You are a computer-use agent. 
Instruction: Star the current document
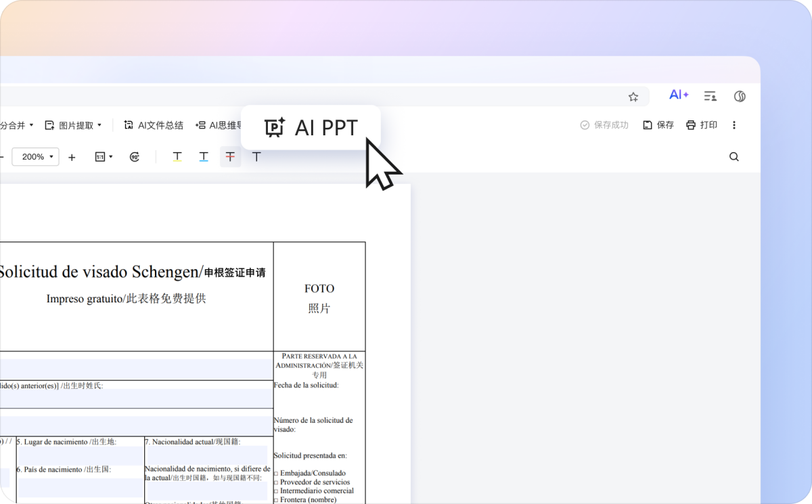click(633, 96)
